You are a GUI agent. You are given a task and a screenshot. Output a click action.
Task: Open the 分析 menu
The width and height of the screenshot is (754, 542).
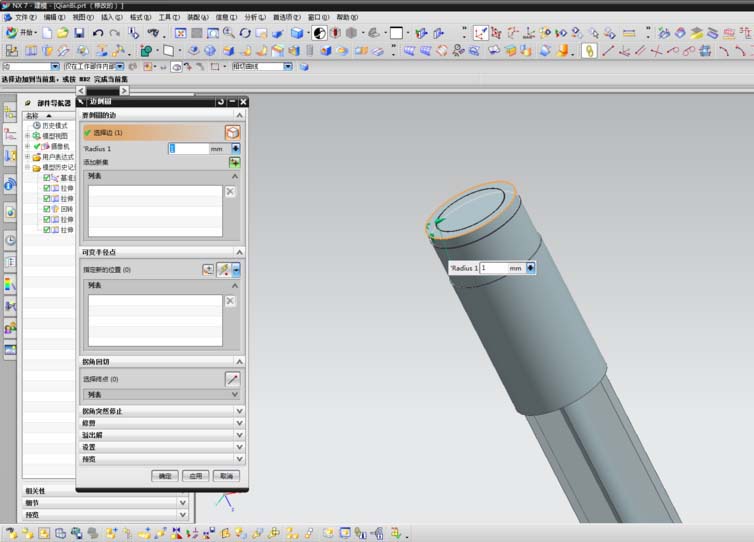coord(255,17)
